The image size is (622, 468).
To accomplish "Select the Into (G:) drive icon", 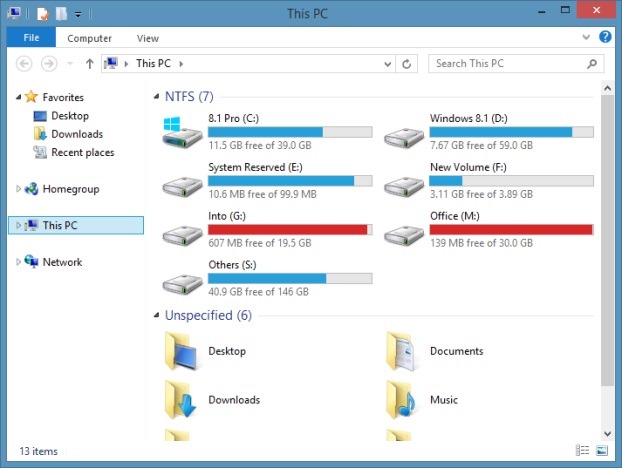I will pos(182,235).
